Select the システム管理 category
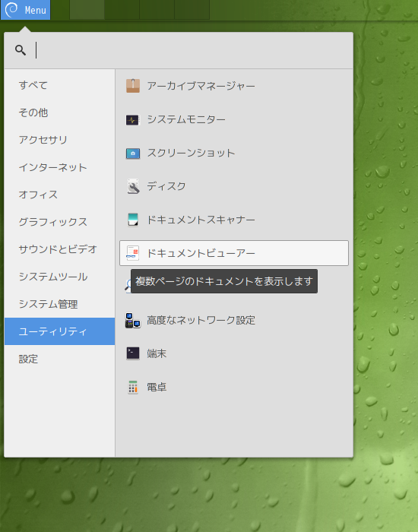This screenshot has height=532, width=418. coord(60,304)
